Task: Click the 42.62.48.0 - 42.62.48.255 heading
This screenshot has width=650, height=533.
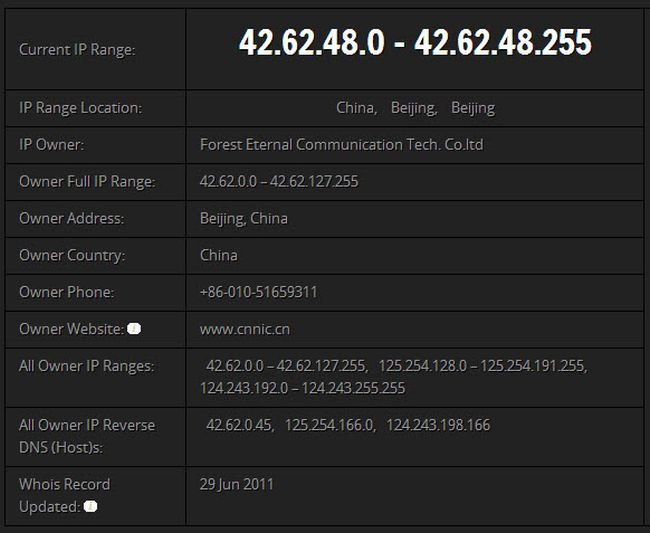Action: click(x=415, y=43)
